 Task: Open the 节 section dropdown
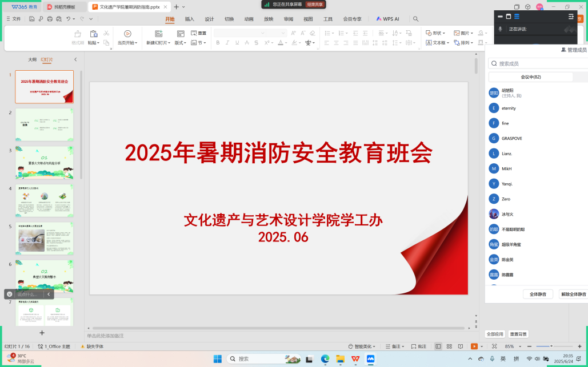click(199, 43)
